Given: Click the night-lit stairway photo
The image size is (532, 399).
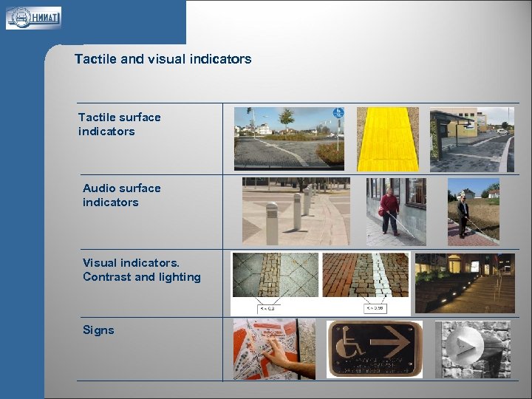Looking at the screenshot, I should [x=465, y=283].
